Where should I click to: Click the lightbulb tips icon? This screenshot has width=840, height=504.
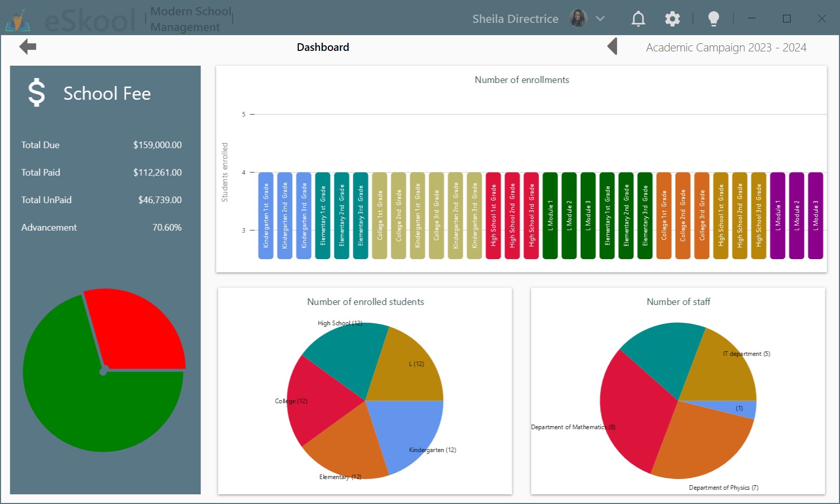[x=713, y=19]
